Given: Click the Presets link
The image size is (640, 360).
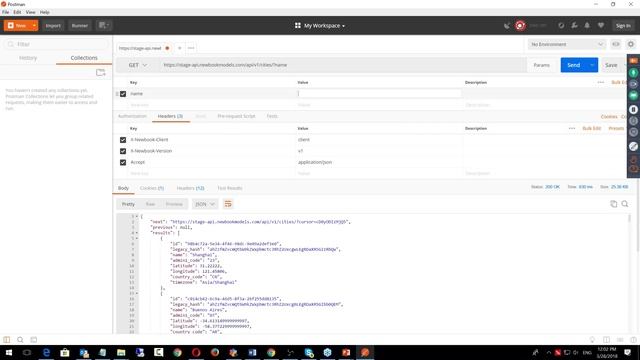Looking at the screenshot, I should tap(616, 128).
